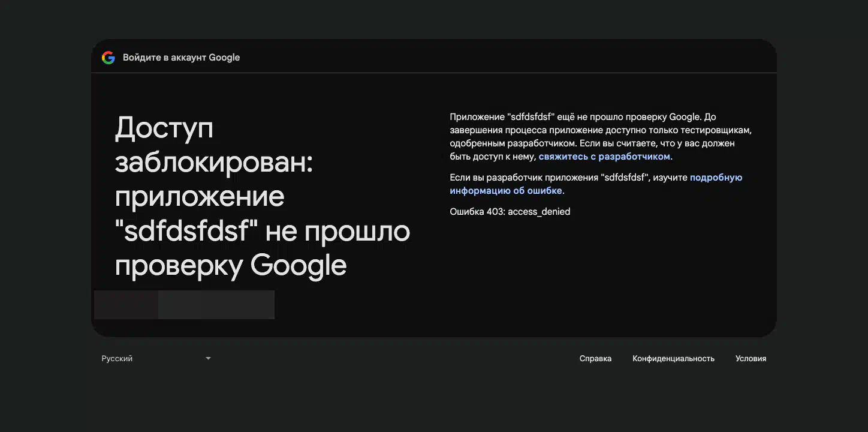
Task: Click the "Доступ заблокирован" heading
Action: pos(262,197)
